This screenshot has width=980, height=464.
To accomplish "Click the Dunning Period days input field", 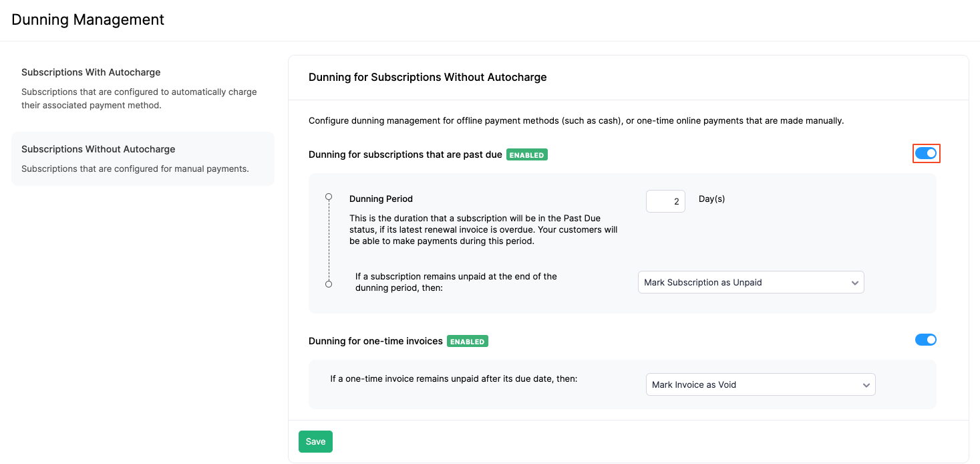I will (x=665, y=201).
